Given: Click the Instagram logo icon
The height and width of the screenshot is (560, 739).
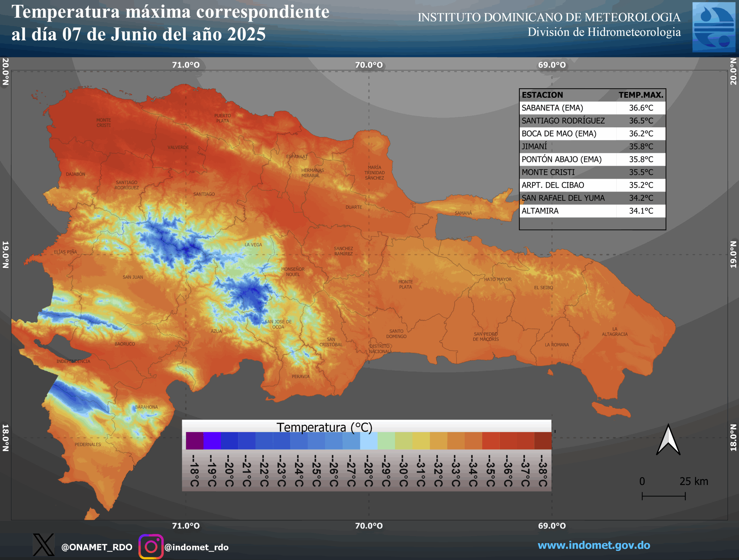Looking at the screenshot, I should coord(151,547).
